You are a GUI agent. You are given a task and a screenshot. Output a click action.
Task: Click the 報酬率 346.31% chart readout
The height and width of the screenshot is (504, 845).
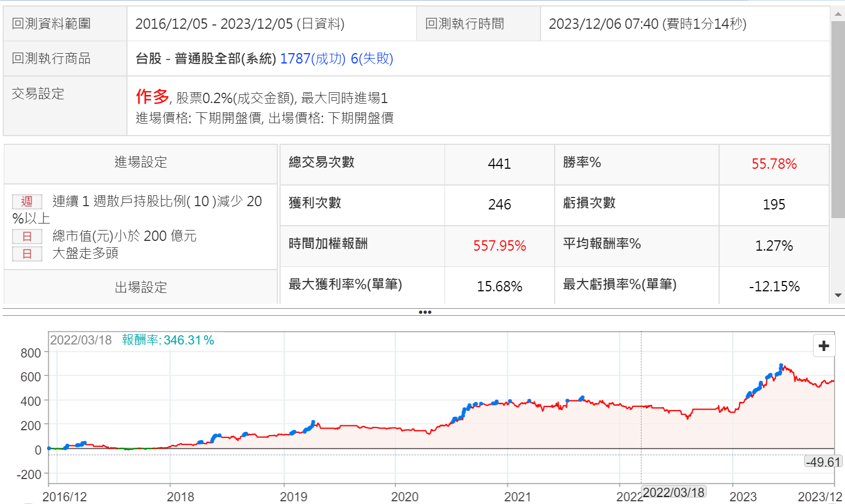[168, 340]
